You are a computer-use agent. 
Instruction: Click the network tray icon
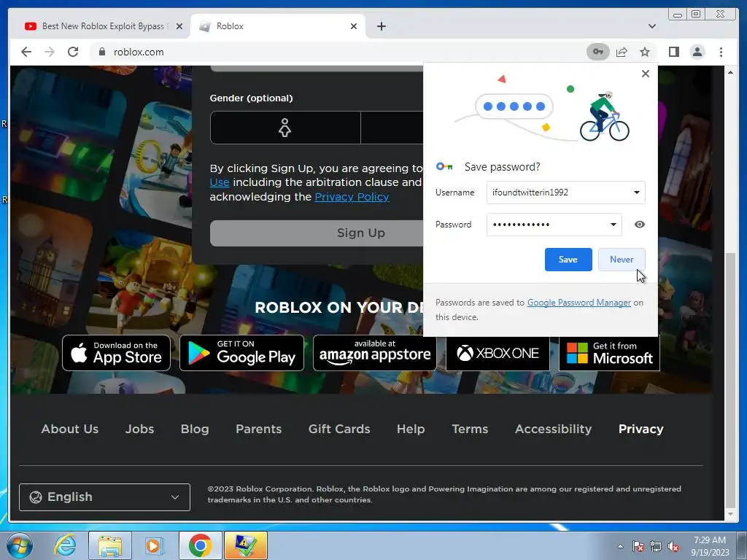click(656, 547)
